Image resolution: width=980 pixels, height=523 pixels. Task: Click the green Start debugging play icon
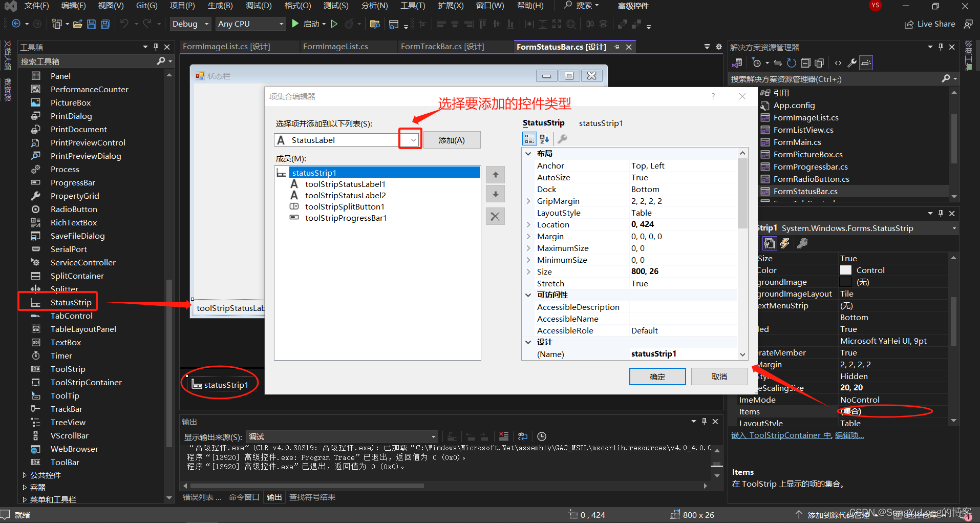[x=295, y=24]
